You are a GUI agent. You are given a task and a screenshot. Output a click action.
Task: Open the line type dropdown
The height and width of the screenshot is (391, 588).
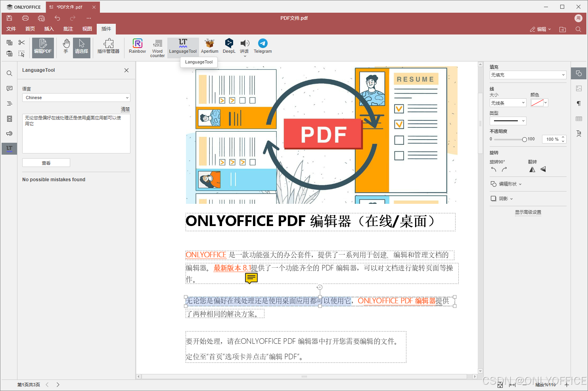pyautogui.click(x=508, y=121)
